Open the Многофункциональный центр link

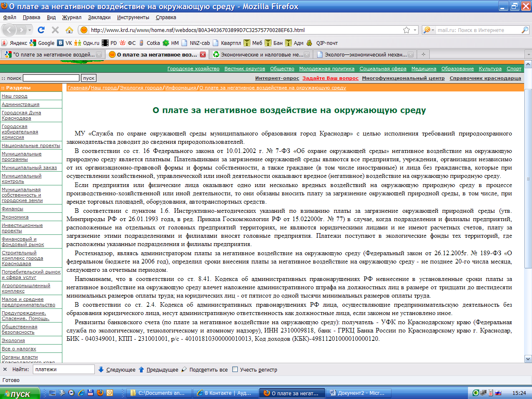(x=403, y=78)
